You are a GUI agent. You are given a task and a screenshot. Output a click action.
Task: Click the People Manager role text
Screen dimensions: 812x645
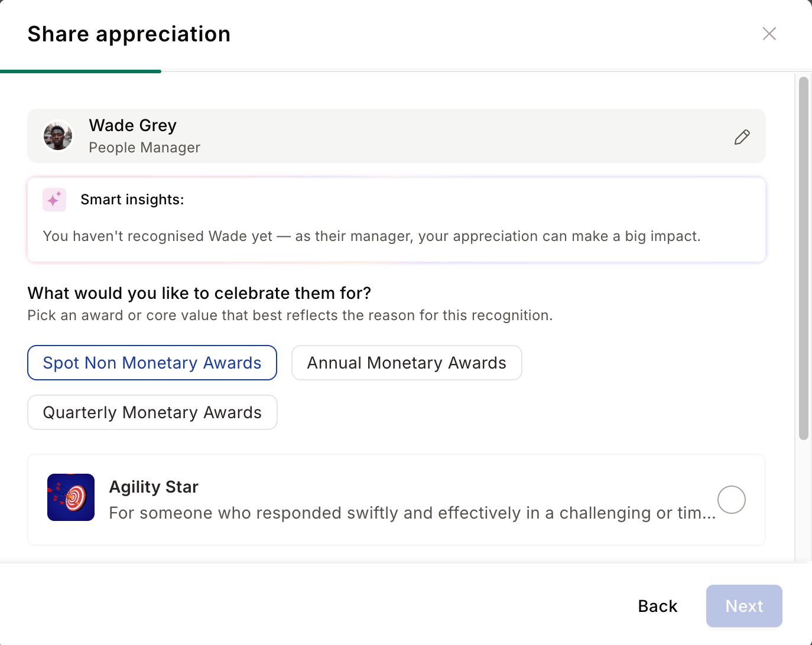tap(145, 148)
